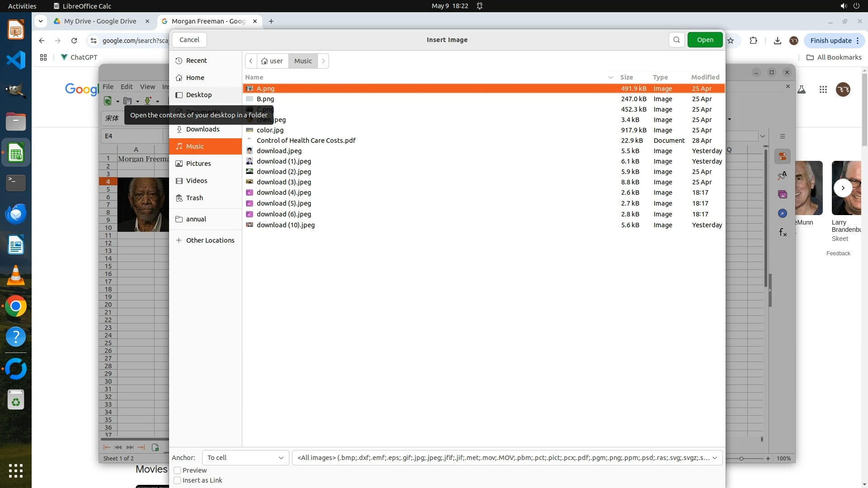
Task: Open the Trash location in sidebar
Action: point(194,198)
